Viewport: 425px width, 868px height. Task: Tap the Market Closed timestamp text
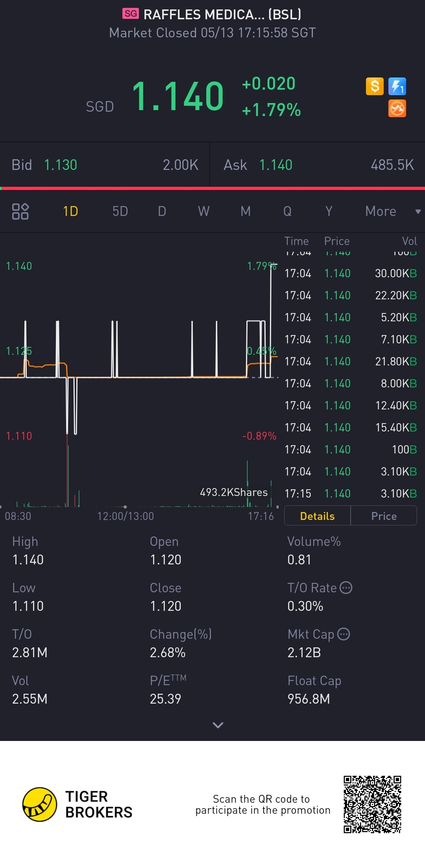click(213, 33)
